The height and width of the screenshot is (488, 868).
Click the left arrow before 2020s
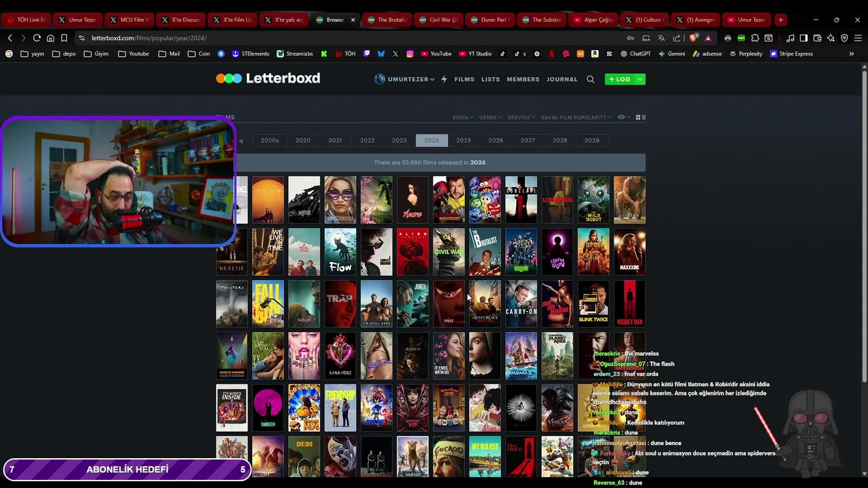click(241, 140)
